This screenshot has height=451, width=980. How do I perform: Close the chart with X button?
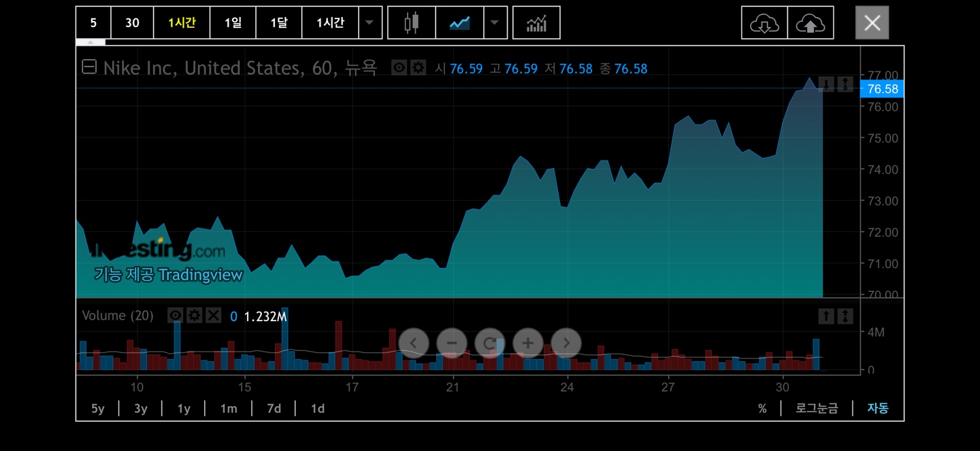[872, 22]
